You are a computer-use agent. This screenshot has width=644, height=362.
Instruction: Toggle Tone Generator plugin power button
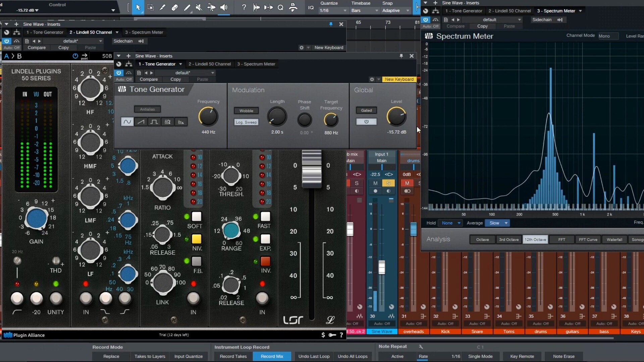pos(119,73)
